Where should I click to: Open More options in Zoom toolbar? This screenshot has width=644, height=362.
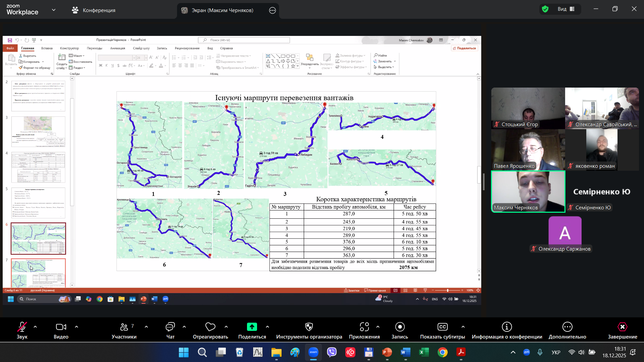pyautogui.click(x=567, y=327)
